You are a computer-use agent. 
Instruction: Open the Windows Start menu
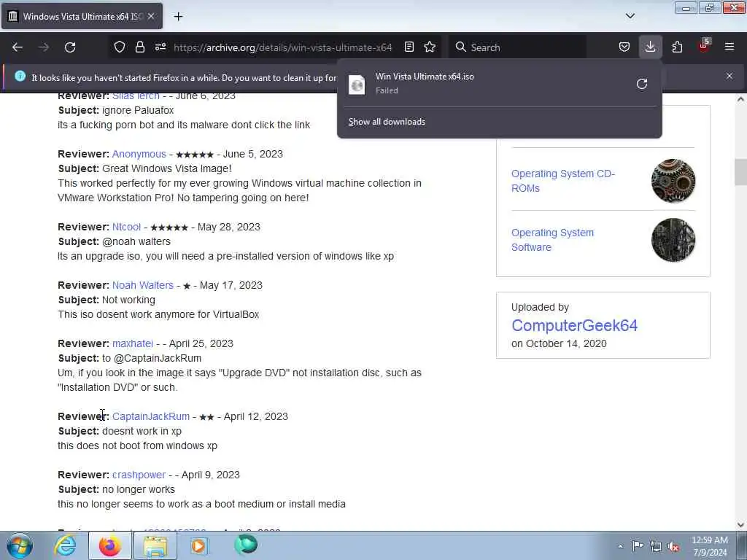click(x=19, y=545)
